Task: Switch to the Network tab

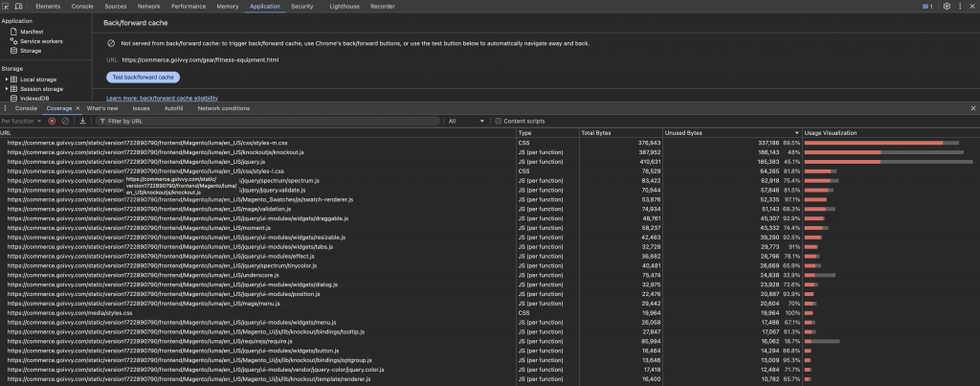Action: [x=148, y=6]
